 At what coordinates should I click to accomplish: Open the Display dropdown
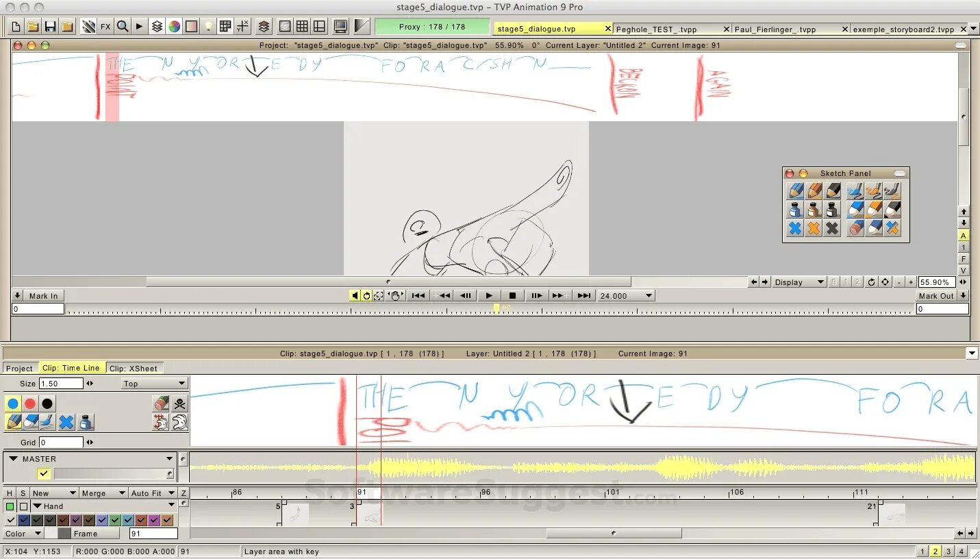point(799,282)
